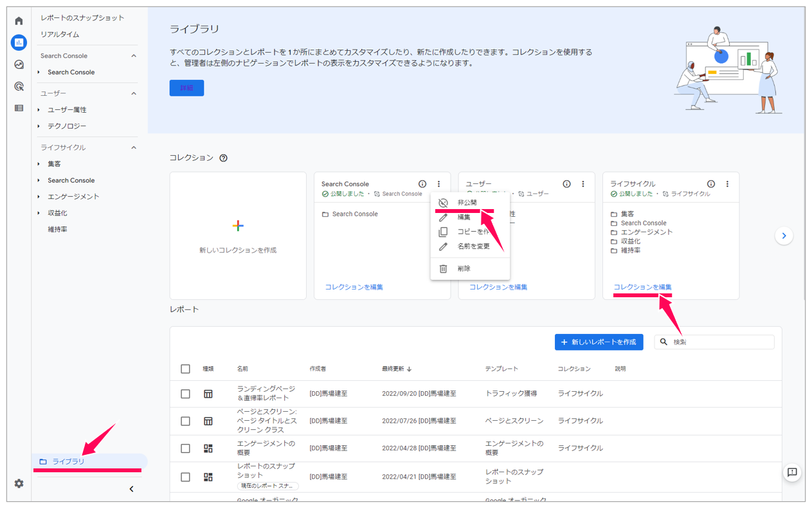This screenshot has height=507, width=812.
Task: Click コレクションを編集 on Search Console card
Action: (354, 287)
